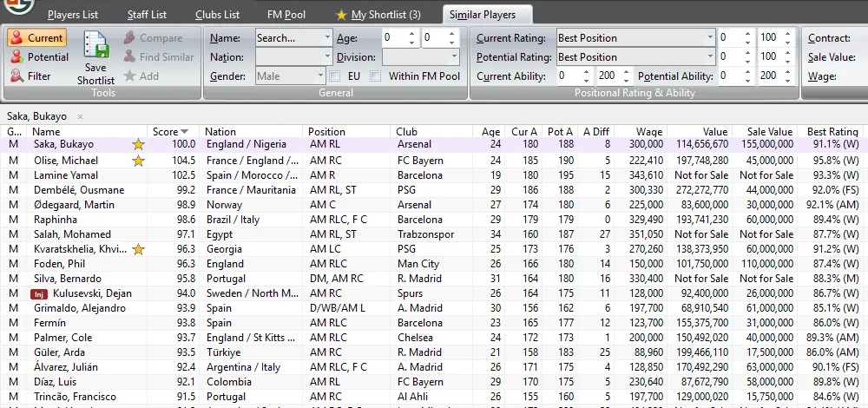The height and width of the screenshot is (408, 868).
Task: Click the shortlist star beside Olise, Michael
Action: (138, 161)
